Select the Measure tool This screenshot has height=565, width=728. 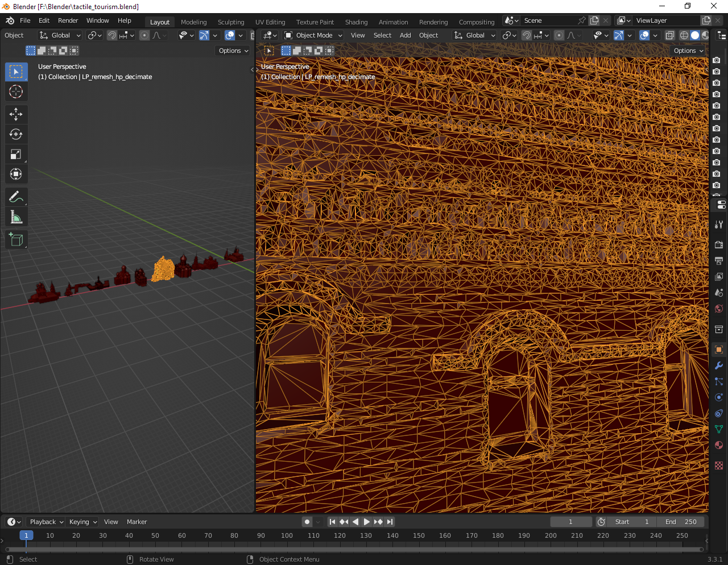pos(16,217)
